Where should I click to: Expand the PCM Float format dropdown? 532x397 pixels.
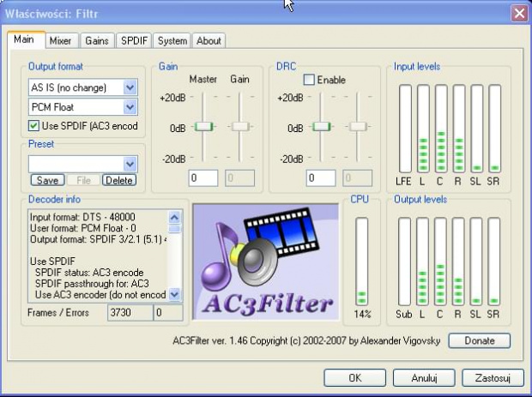[130, 107]
